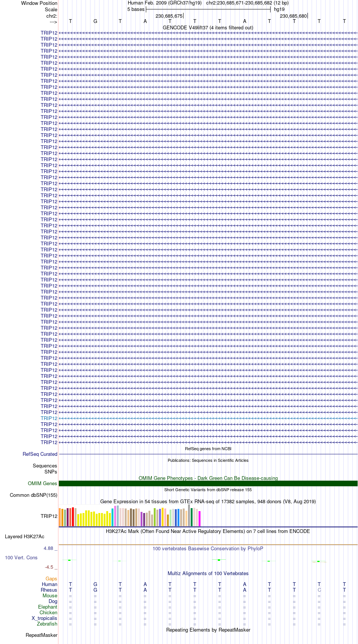Click the SNPs track label

tap(51, 472)
